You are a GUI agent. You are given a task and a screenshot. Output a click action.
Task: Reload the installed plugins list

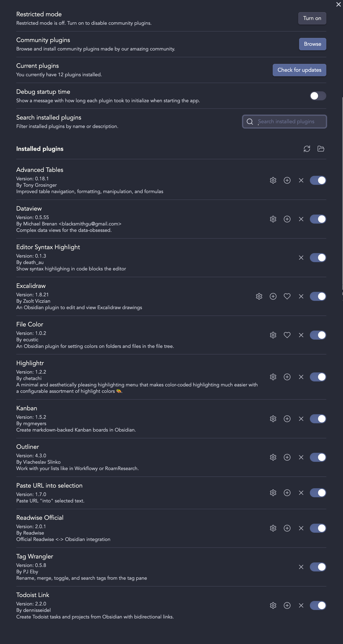click(x=307, y=149)
